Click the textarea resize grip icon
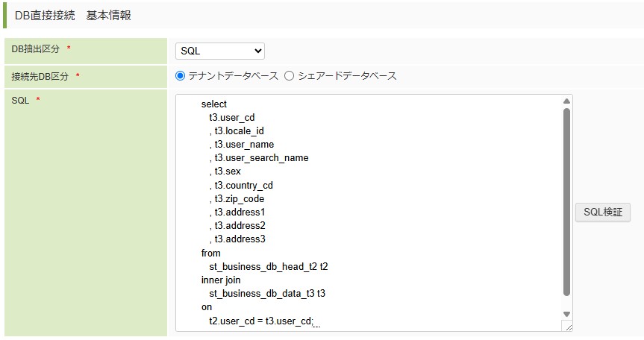 [568, 327]
